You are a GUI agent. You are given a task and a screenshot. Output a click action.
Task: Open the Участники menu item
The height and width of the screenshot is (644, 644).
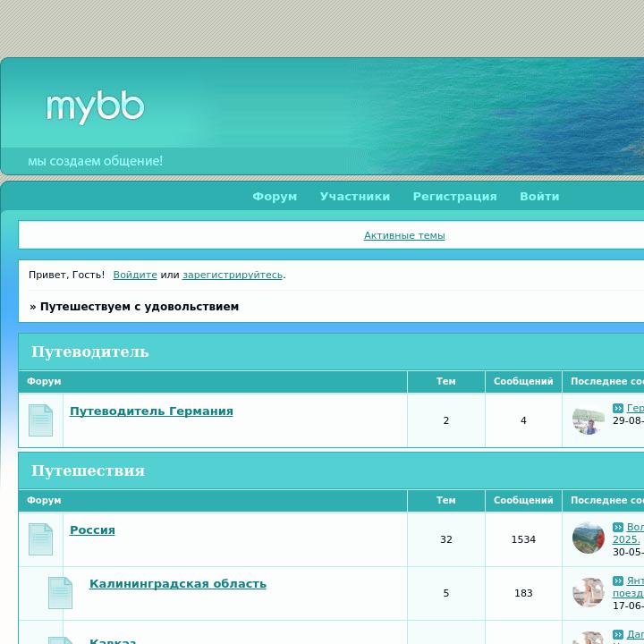pyautogui.click(x=355, y=197)
